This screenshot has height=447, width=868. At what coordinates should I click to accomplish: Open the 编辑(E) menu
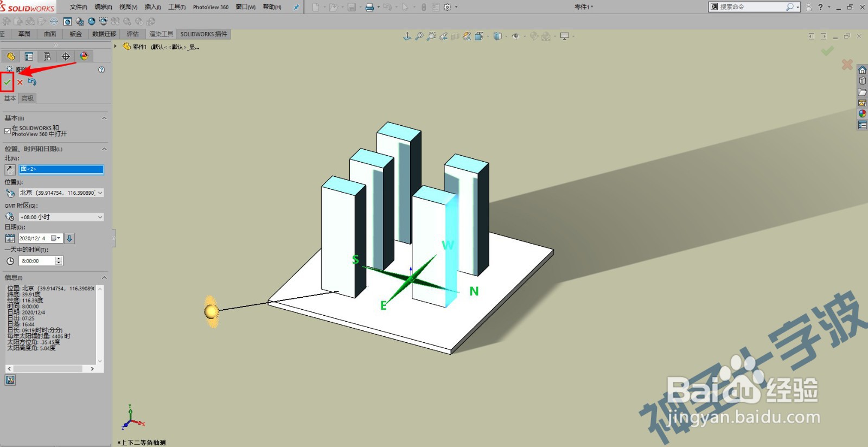click(x=103, y=7)
